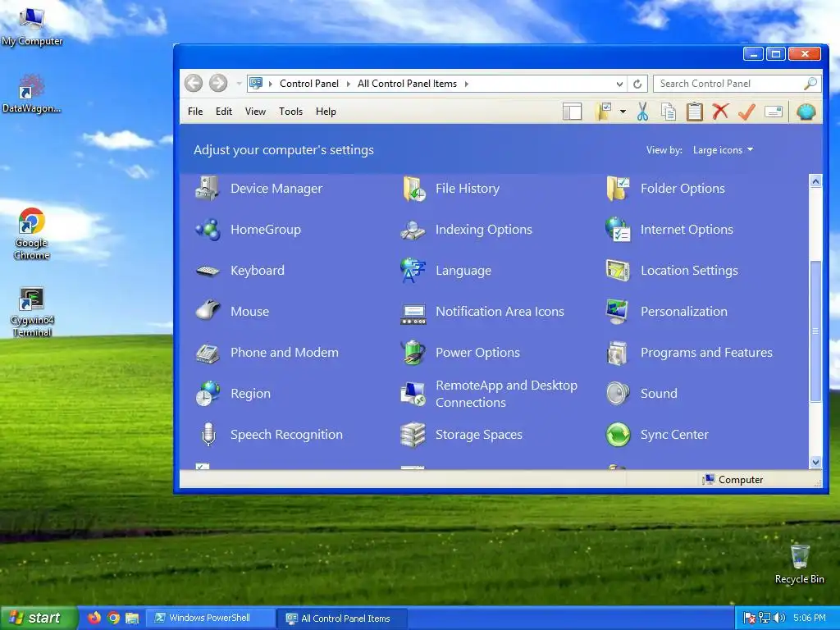Open the View by Large icons dropdown
The height and width of the screenshot is (630, 840).
pyautogui.click(x=723, y=150)
